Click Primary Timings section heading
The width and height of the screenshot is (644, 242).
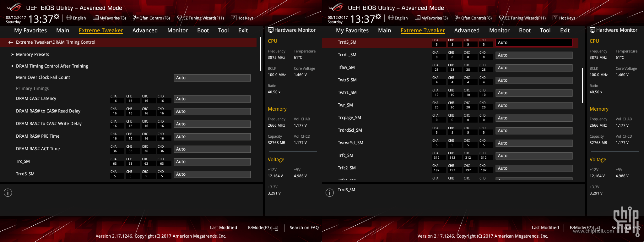32,88
